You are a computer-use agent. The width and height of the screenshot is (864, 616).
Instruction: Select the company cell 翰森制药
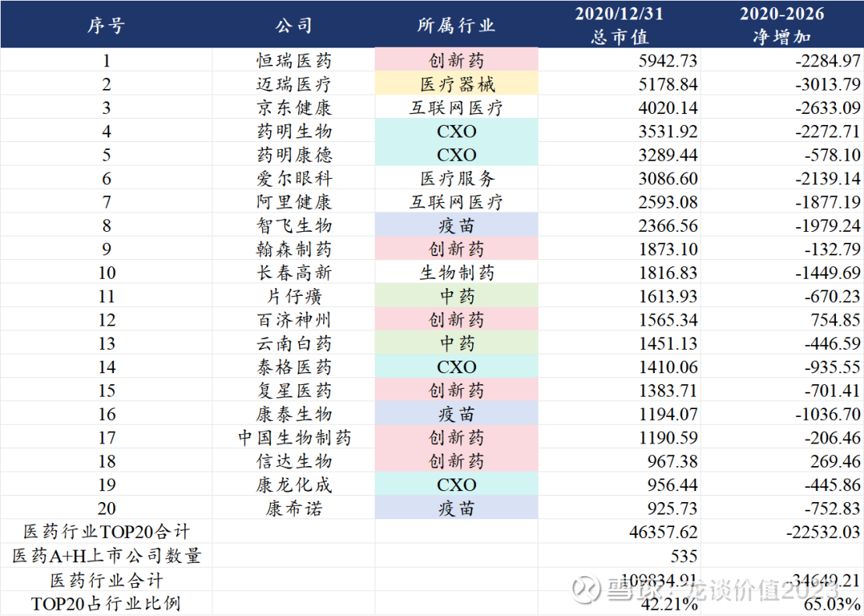(293, 249)
